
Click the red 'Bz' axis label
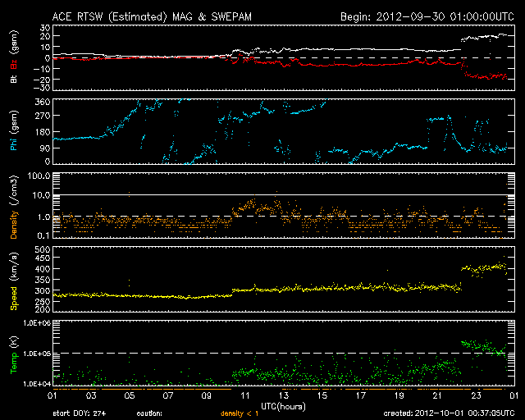(x=14, y=64)
